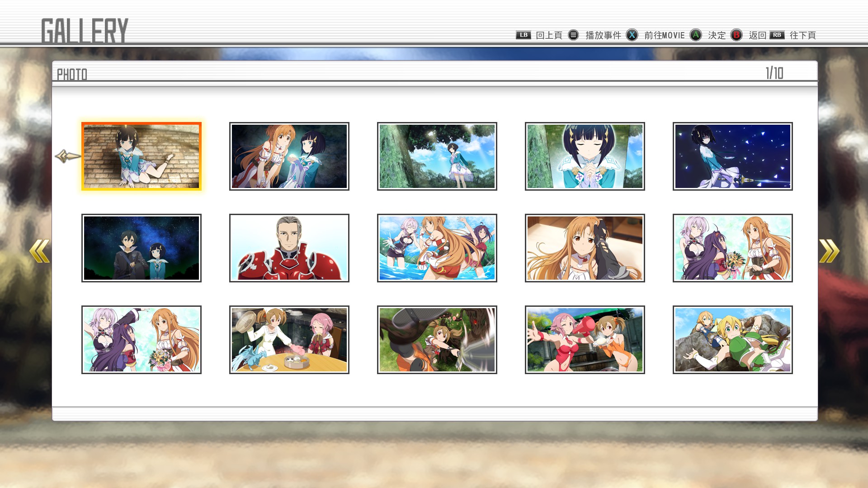
Task: Open photo of Kirito and girl under starry sky
Action: [142, 248]
